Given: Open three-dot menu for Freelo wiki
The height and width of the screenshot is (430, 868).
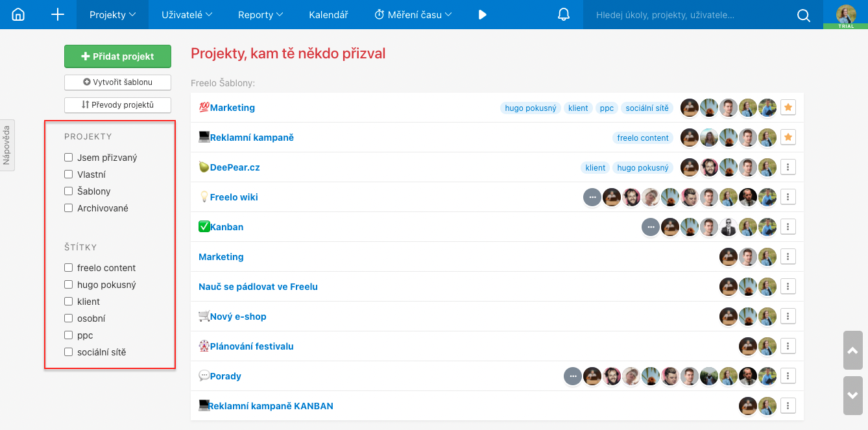Looking at the screenshot, I should [x=788, y=197].
